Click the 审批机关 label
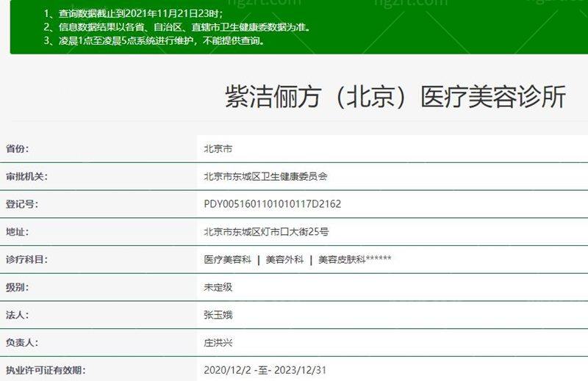The image size is (588, 381). tap(26, 176)
